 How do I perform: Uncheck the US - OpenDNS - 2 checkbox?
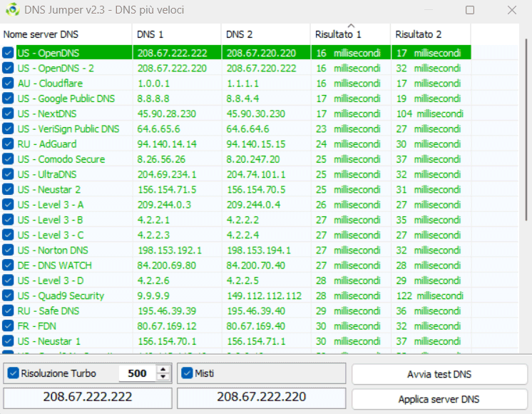pos(8,68)
